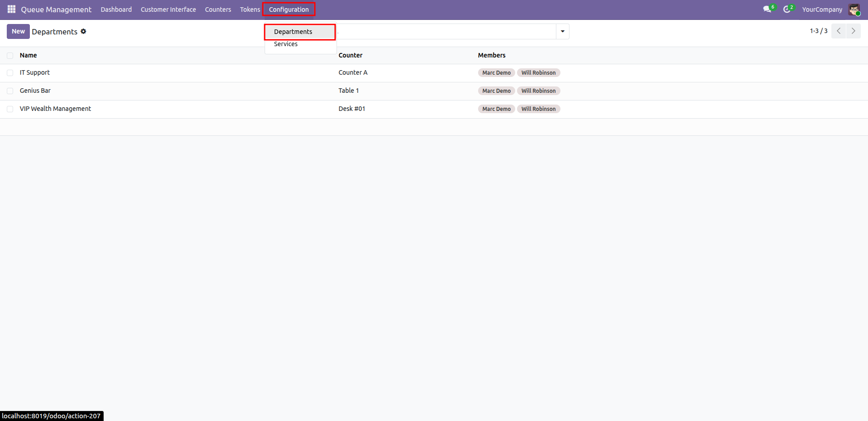The width and height of the screenshot is (868, 421).
Task: Click the Table 1 cell
Action: 349,91
